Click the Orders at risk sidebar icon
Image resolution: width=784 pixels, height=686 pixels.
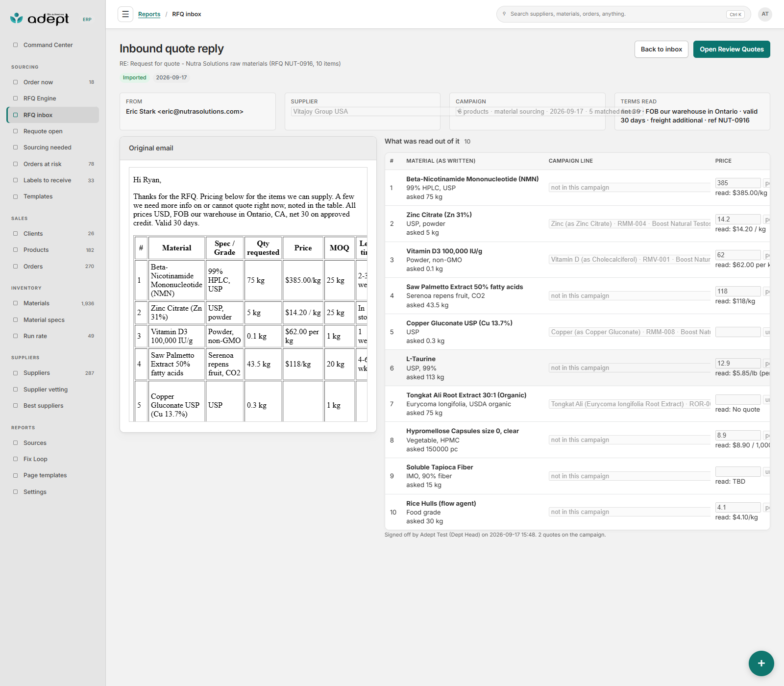click(15, 164)
